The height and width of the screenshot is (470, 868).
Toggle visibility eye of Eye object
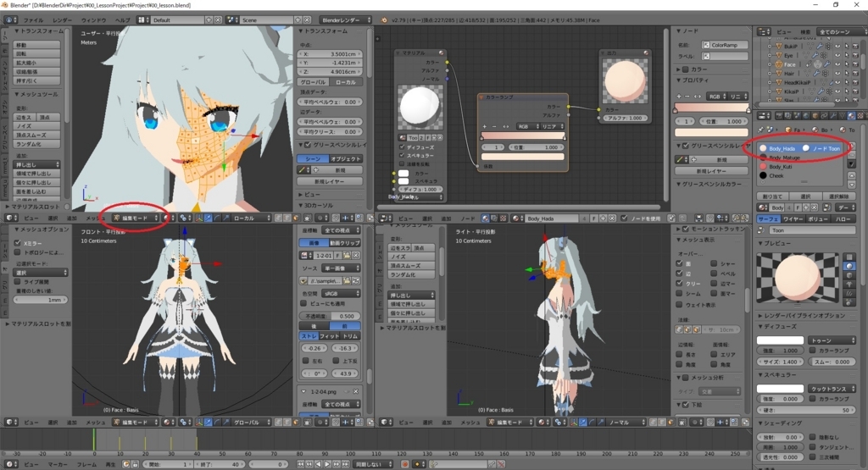tap(837, 55)
